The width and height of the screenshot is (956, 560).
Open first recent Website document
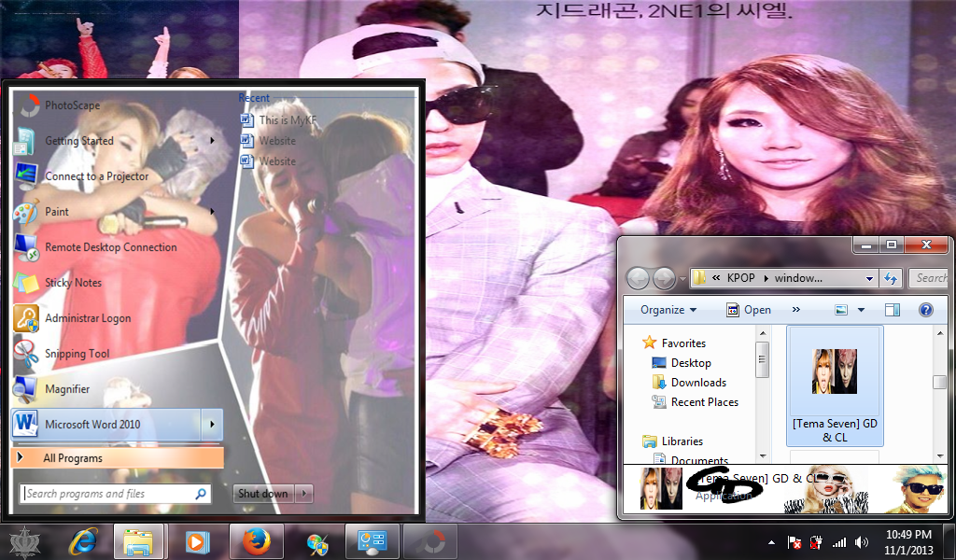point(268,141)
